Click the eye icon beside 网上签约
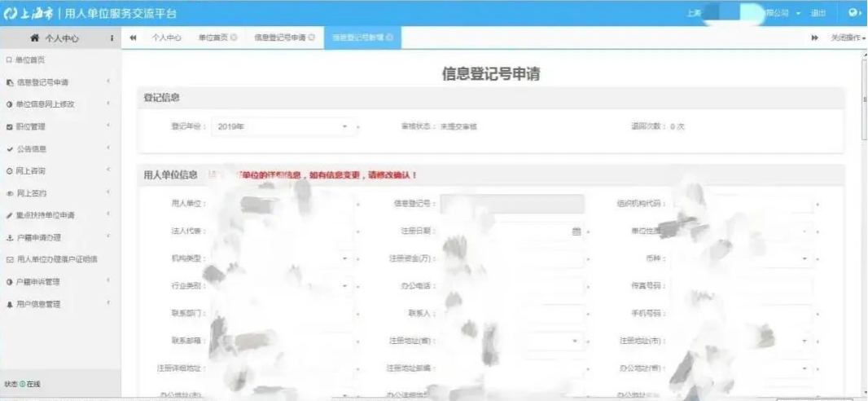Screen dimensions: 868x401 click(x=9, y=193)
